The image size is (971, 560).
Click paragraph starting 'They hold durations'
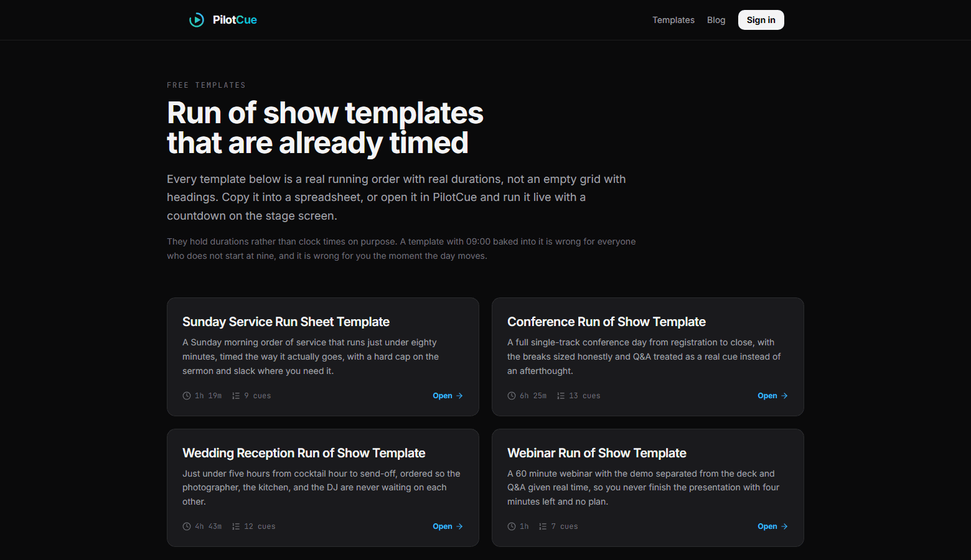[401, 248]
